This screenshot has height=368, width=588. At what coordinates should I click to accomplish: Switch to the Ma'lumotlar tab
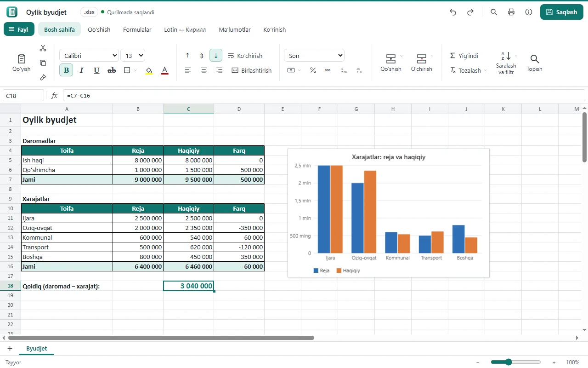click(235, 29)
